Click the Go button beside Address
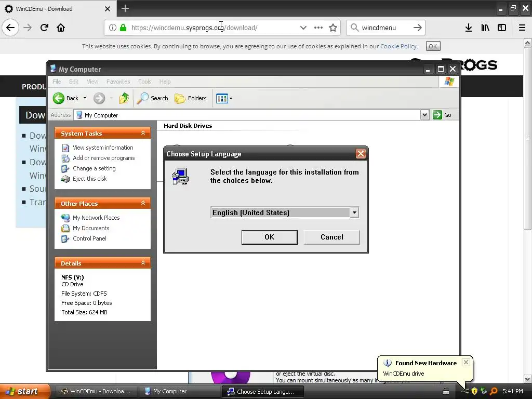Screen dimensions: 532x399 tap(442, 115)
